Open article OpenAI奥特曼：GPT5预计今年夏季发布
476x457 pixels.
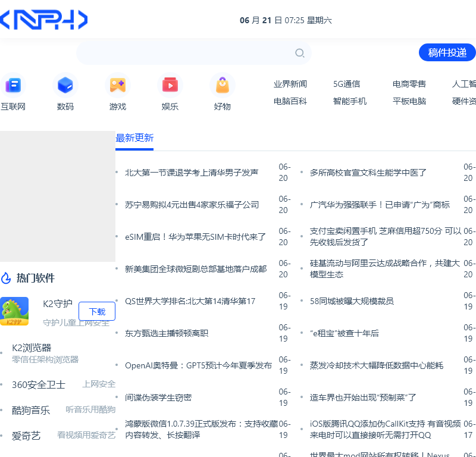click(199, 365)
